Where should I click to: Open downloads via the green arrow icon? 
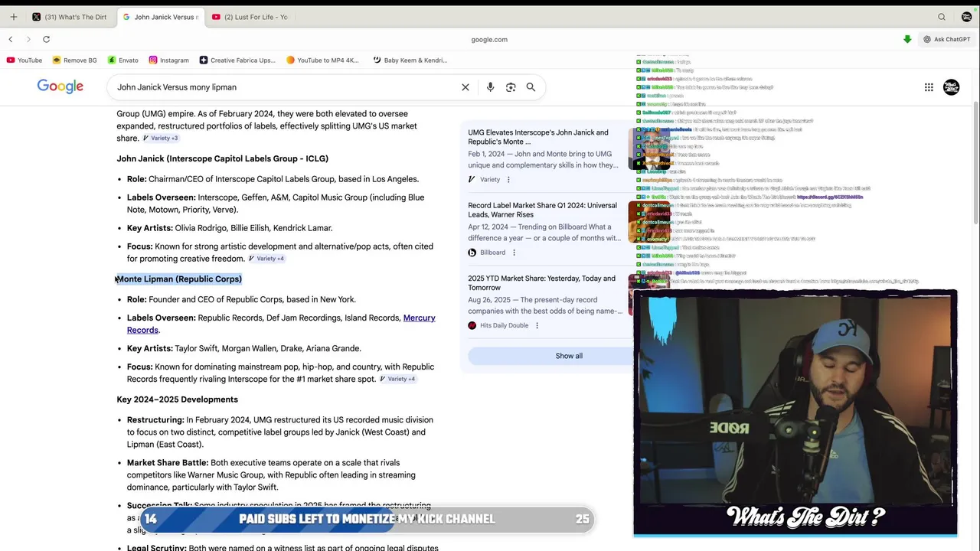coord(907,39)
